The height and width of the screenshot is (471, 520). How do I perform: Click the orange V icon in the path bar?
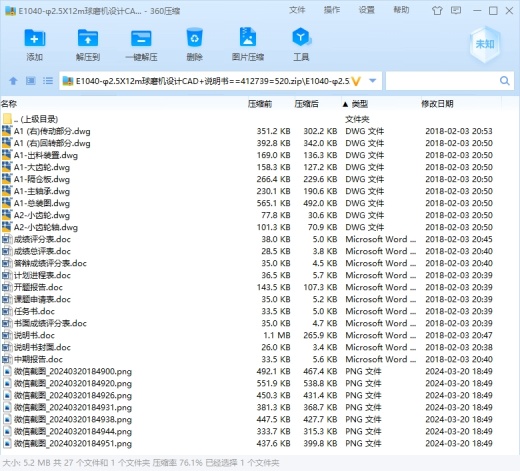(356, 81)
